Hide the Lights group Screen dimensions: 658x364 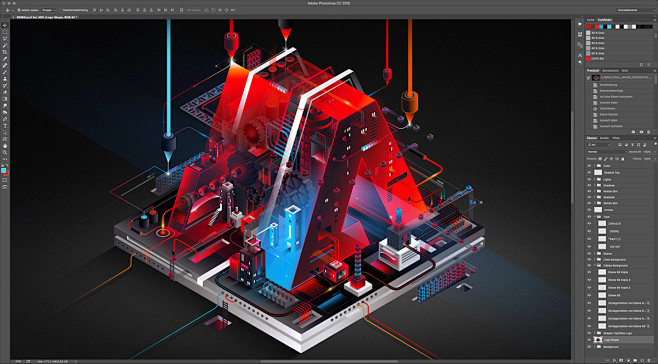[x=589, y=179]
